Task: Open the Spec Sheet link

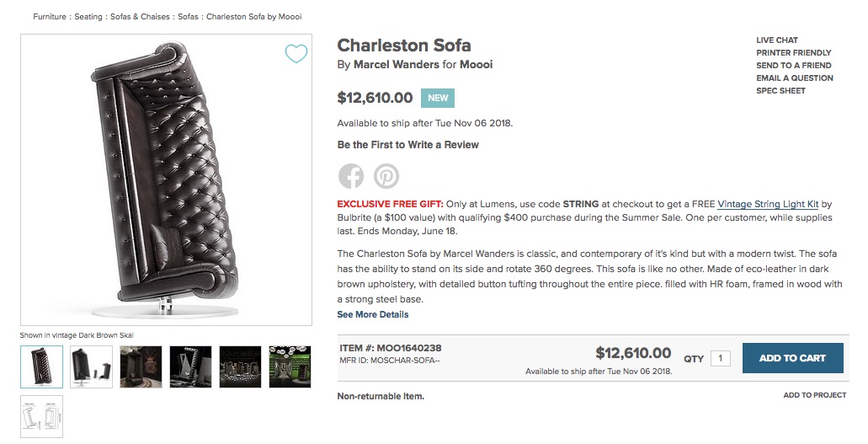Action: tap(780, 91)
